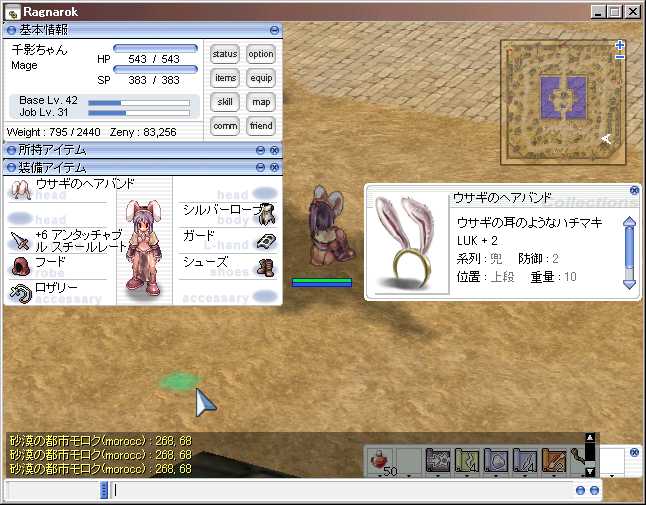Select the guard shield icon
The height and width of the screenshot is (505, 646).
tap(267, 241)
